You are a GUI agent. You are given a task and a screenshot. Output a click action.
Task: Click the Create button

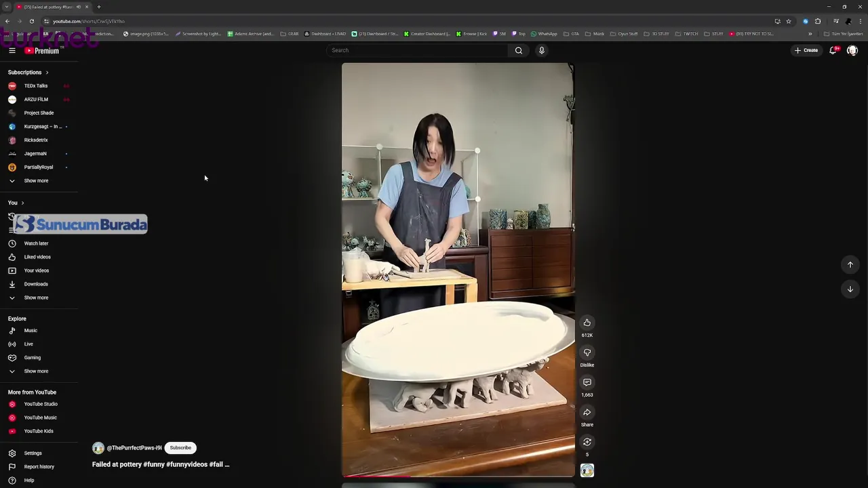click(806, 50)
